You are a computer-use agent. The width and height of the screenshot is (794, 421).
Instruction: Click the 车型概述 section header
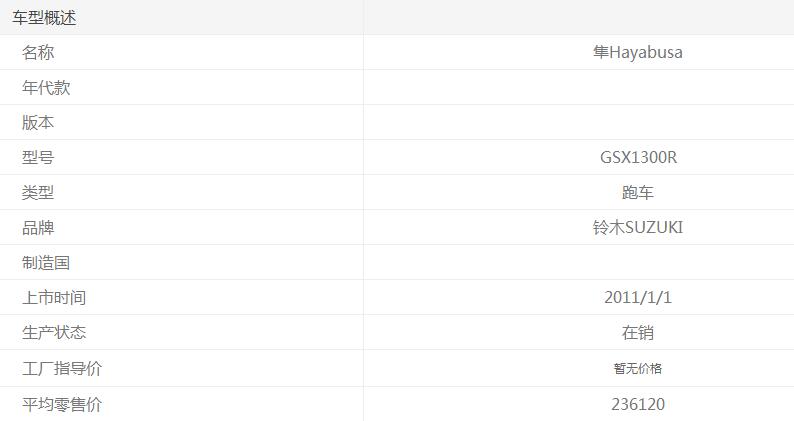(44, 18)
